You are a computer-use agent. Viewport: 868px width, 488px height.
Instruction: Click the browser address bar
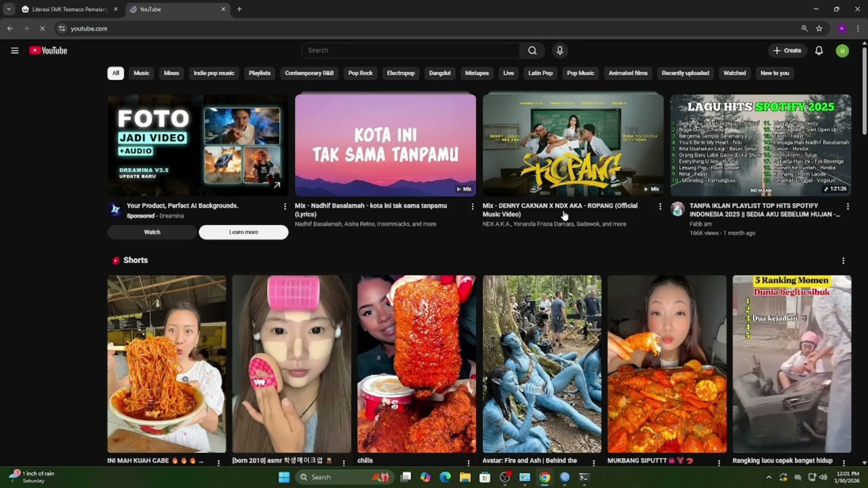tap(427, 28)
